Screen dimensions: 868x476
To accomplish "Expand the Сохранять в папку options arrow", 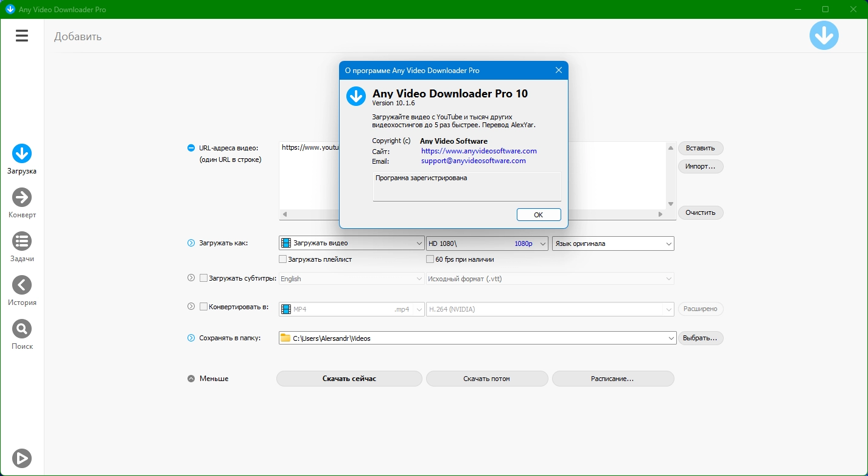I will [x=191, y=338].
